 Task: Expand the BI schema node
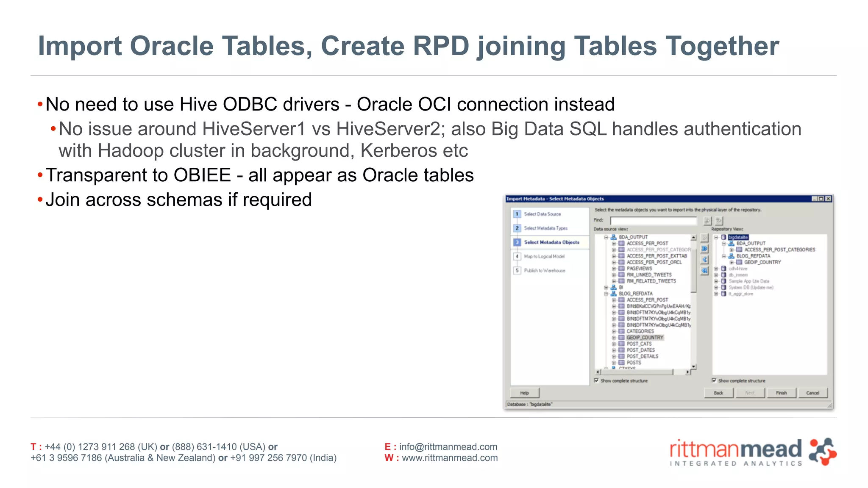[606, 287]
